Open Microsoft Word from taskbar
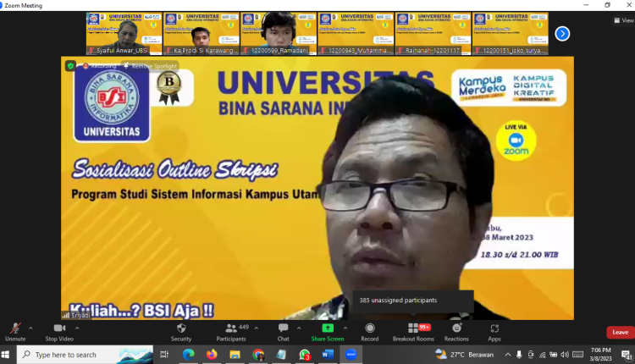Screen dimensions: 635x364 [x=328, y=355]
